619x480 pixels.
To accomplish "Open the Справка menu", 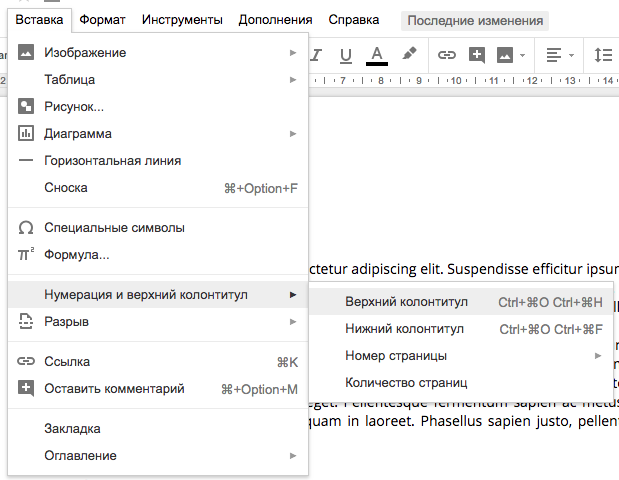I will point(353,20).
